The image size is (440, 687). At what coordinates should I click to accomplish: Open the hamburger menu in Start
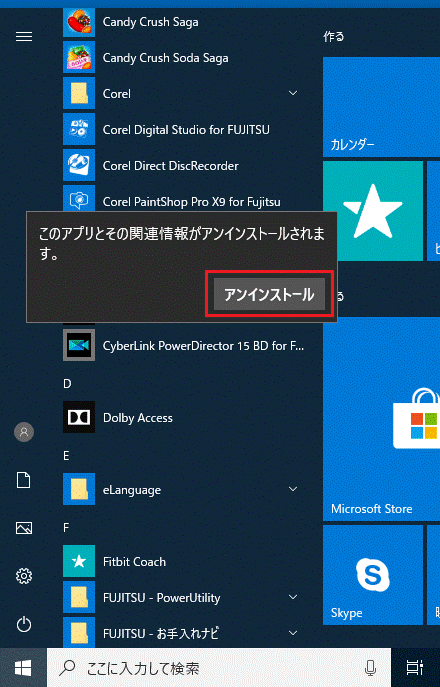[x=24, y=37]
